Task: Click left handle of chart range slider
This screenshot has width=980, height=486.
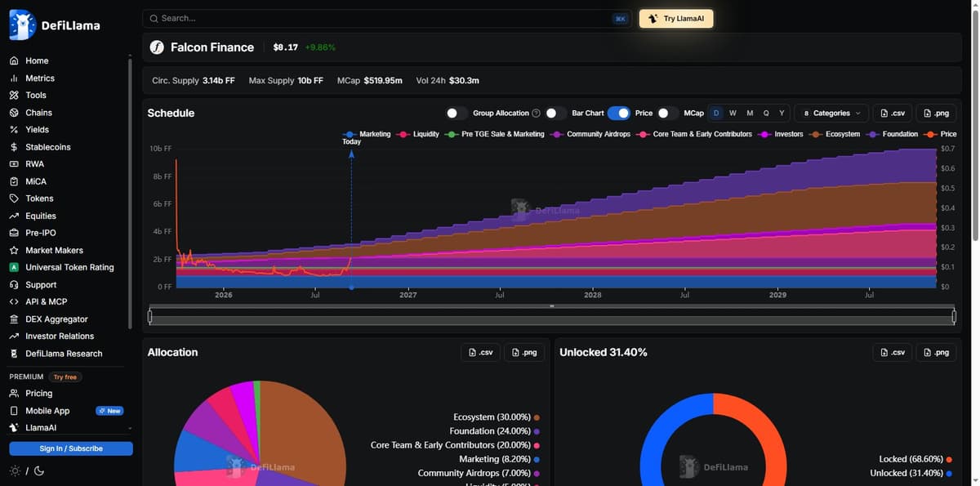Action: tap(150, 316)
